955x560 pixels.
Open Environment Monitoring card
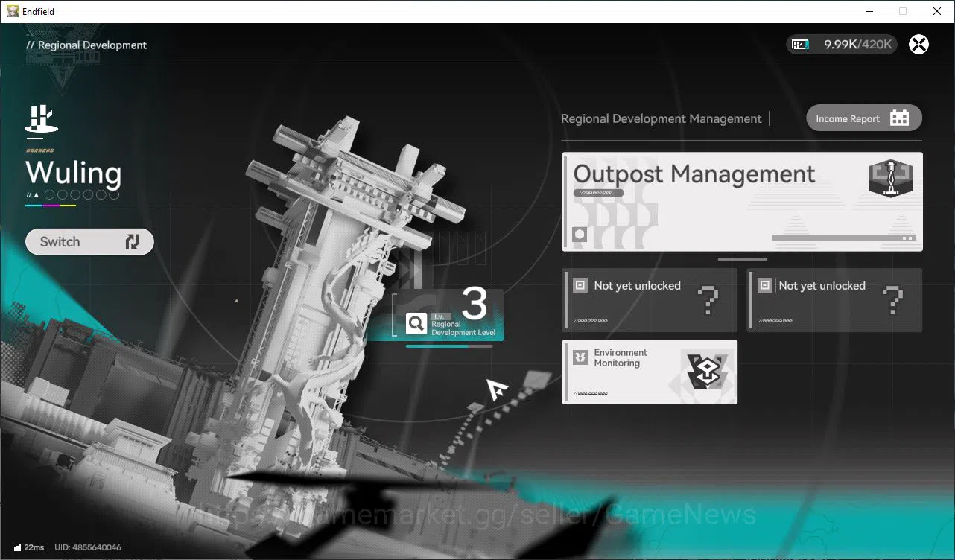coord(650,372)
